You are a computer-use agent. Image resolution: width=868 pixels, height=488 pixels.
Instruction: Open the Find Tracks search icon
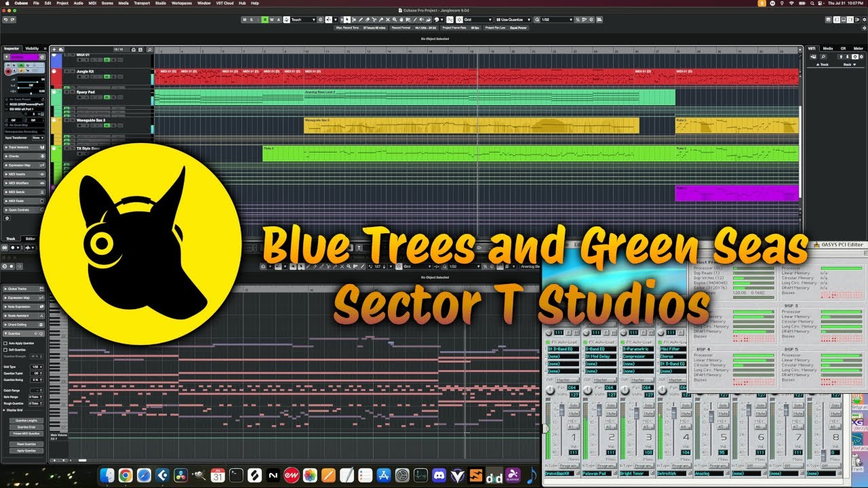(150, 49)
